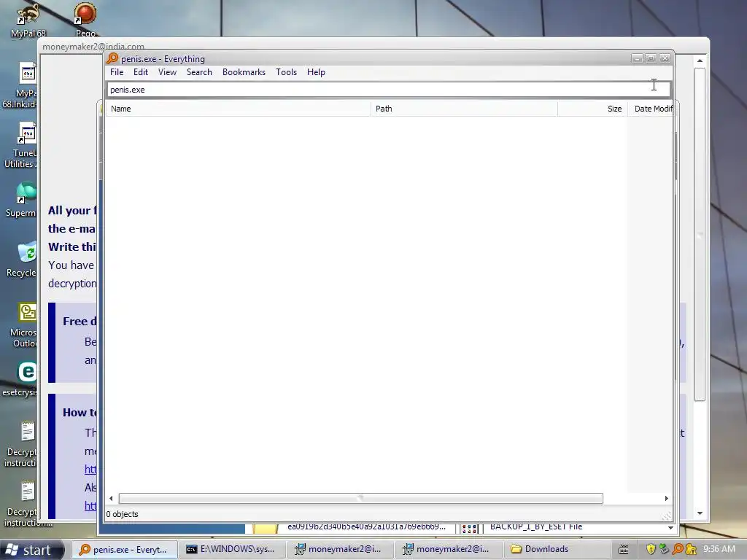Minimize the Everything window

tap(638, 58)
